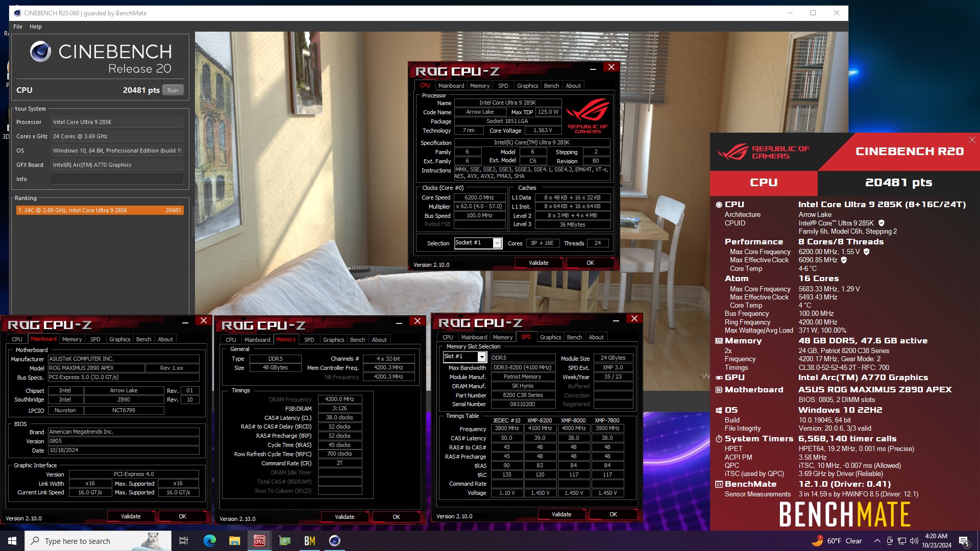Switch to BenchMate taskbar icon
The width and height of the screenshot is (980, 551).
click(x=309, y=541)
